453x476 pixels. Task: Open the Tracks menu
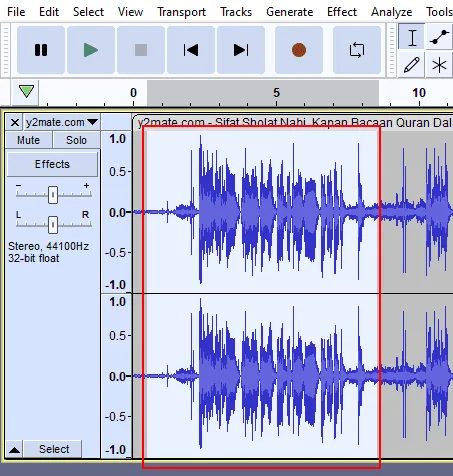(x=236, y=12)
